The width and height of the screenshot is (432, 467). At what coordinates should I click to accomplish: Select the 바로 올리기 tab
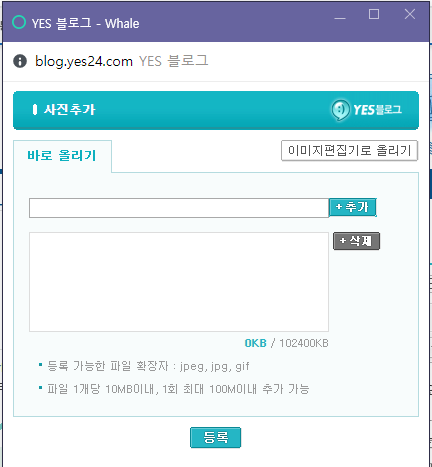62,156
